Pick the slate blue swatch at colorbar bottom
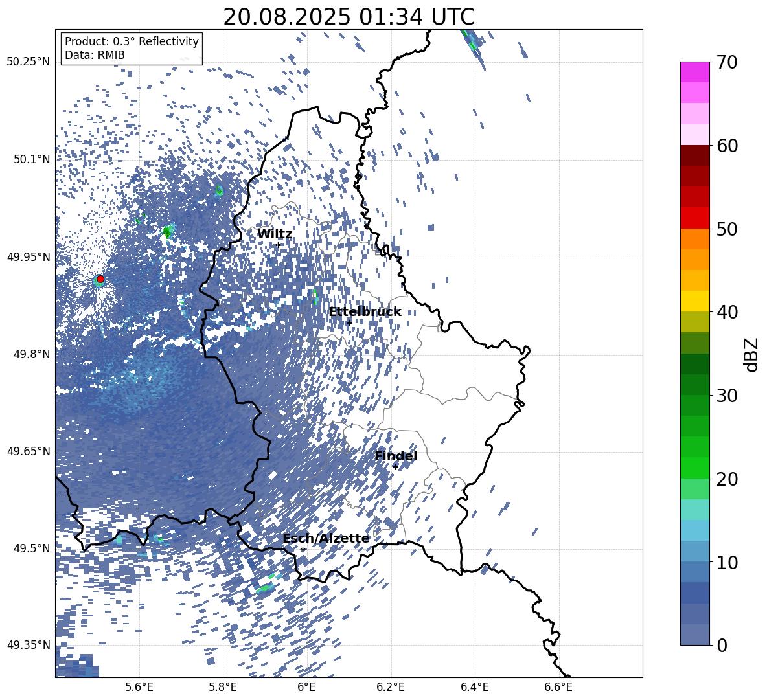This screenshot has height=700, width=767. pyautogui.click(x=694, y=635)
